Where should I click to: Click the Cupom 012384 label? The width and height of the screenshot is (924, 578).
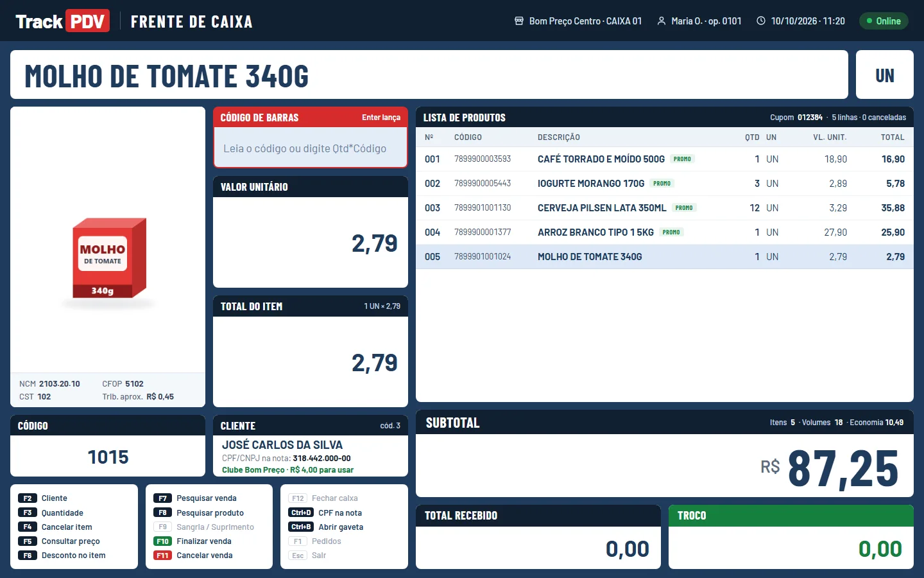(x=796, y=118)
